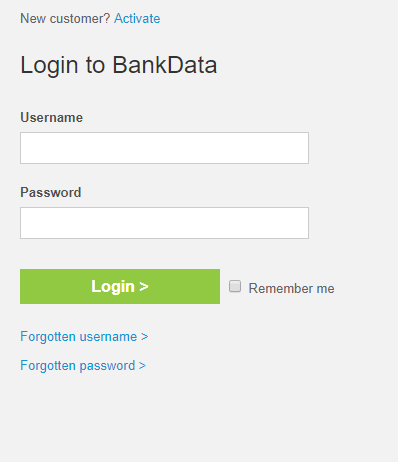The height and width of the screenshot is (462, 398).
Task: Open the Forgotten password link
Action: 83,365
